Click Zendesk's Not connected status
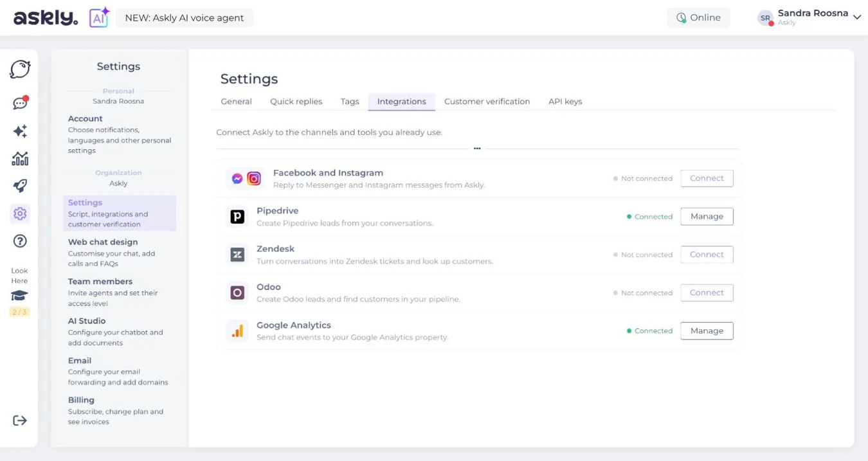Viewport: 868px width, 461px height. tap(642, 255)
